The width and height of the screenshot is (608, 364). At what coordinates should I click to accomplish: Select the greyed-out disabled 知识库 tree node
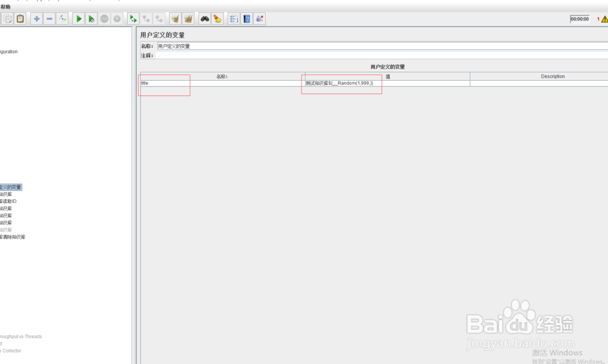[x=6, y=230]
